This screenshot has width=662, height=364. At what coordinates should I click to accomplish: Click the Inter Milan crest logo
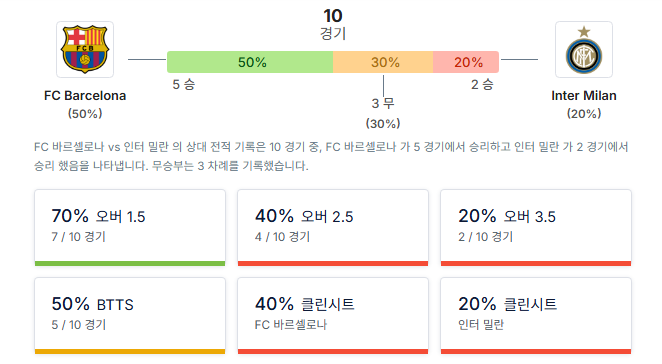coord(583,49)
